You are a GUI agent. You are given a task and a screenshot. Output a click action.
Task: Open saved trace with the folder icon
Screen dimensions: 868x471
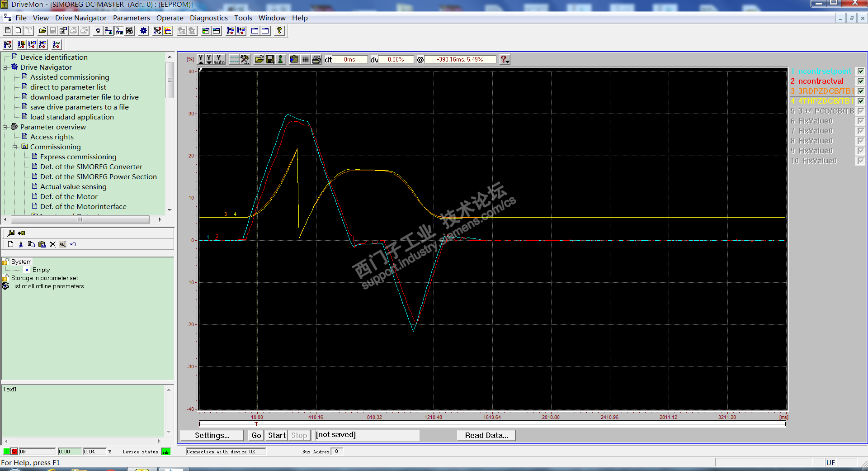click(x=259, y=59)
